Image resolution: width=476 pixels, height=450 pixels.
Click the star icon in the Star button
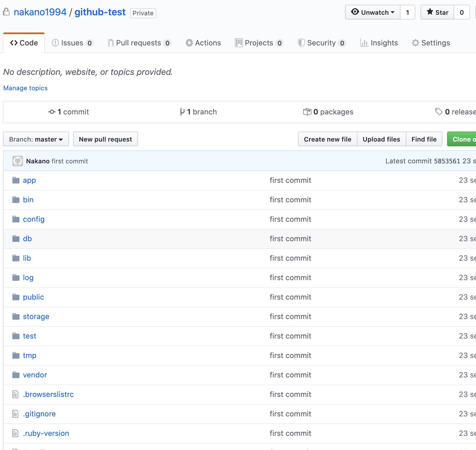430,12
